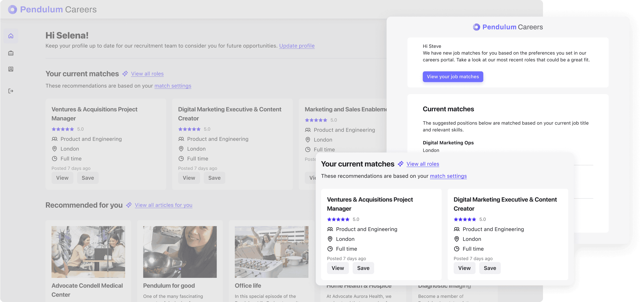This screenshot has width=644, height=302.
Task: Open View all roles link in highlighted card
Action: [x=423, y=164]
